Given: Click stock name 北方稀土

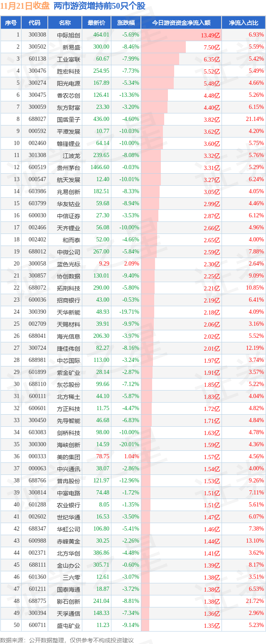Looking at the screenshot, I should click(x=69, y=397).
